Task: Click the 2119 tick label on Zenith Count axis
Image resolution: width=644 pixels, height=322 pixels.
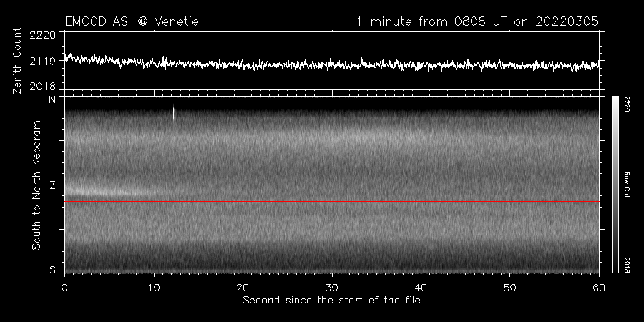Action: click(x=43, y=62)
